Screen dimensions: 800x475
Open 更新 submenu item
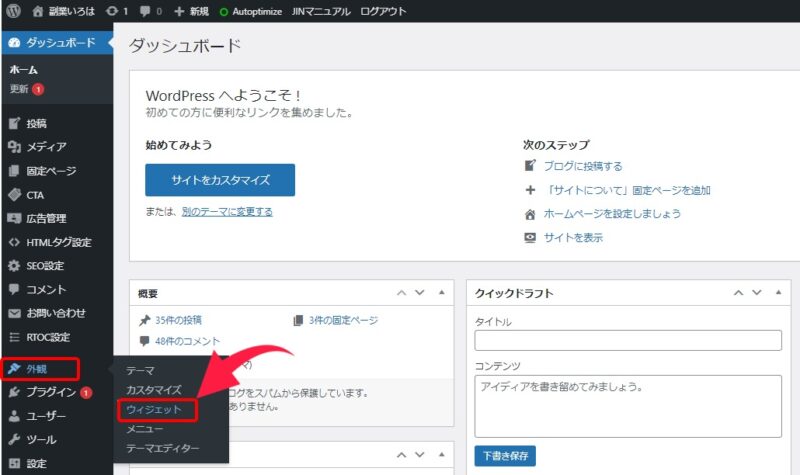point(19,89)
